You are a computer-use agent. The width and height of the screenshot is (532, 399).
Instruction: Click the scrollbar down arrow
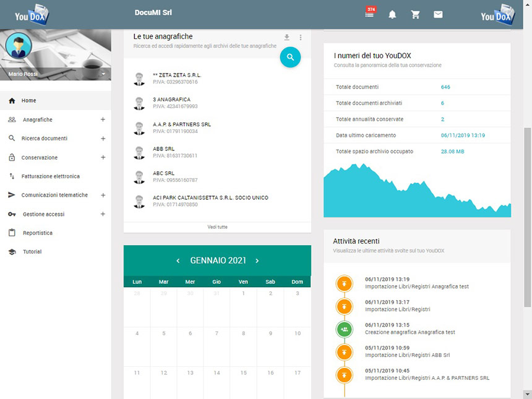pos(528,395)
